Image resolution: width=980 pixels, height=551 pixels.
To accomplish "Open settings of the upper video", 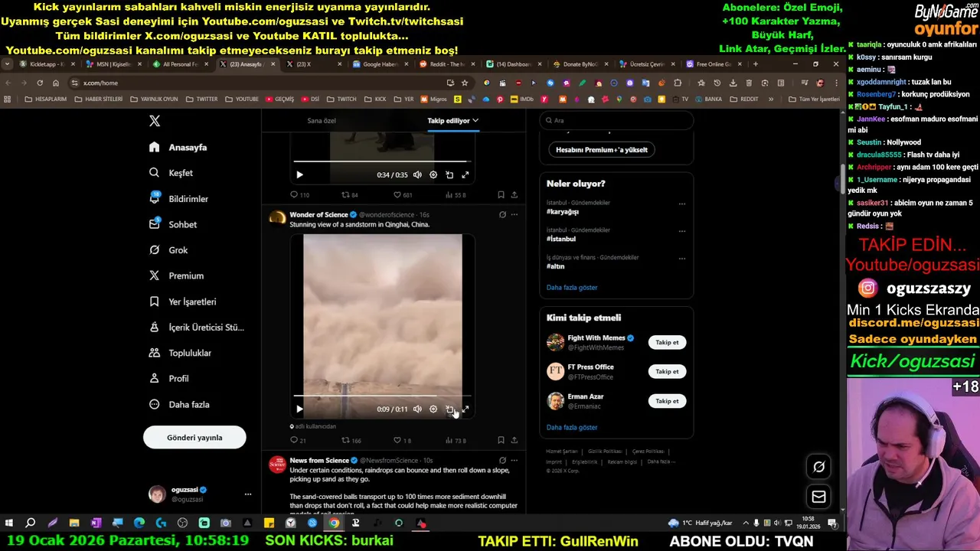I will [x=433, y=174].
